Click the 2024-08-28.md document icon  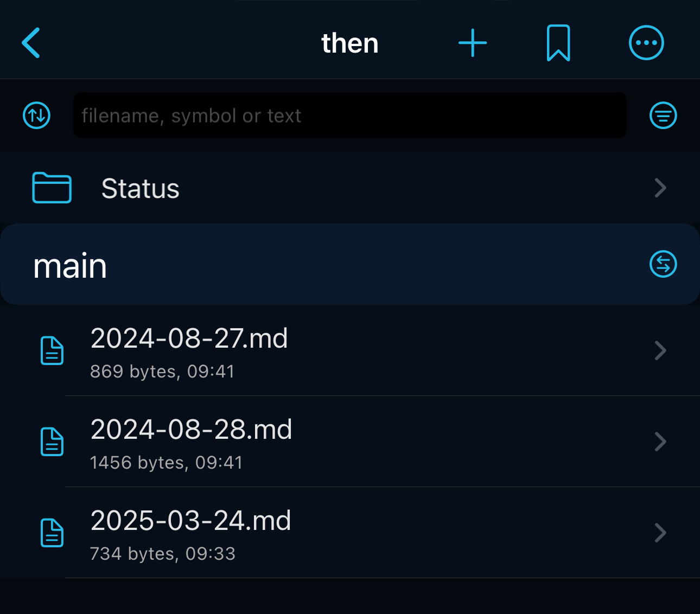coord(53,442)
